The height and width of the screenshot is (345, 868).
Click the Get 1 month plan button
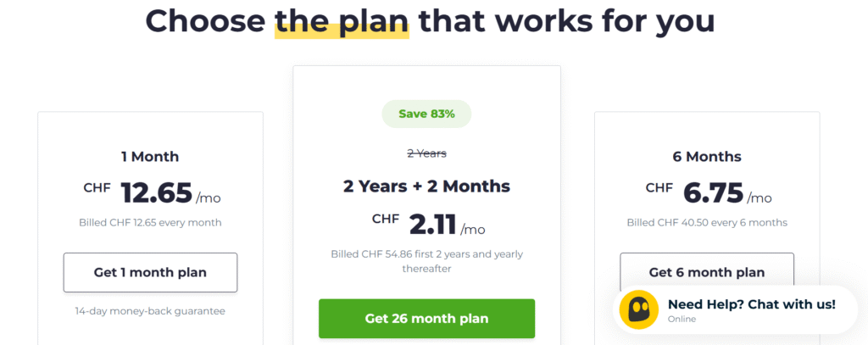click(150, 272)
